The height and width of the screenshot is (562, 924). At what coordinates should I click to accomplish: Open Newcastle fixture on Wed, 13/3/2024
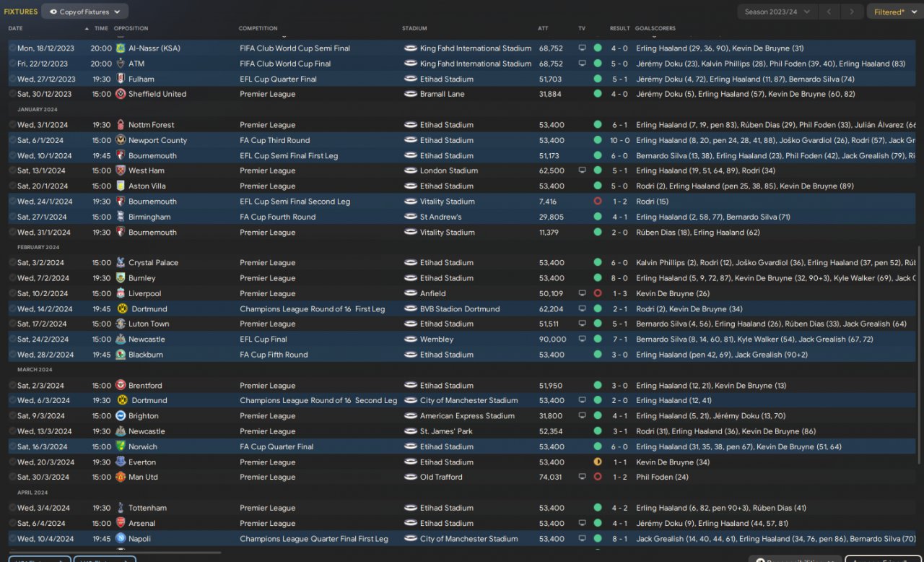pyautogui.click(x=462, y=431)
